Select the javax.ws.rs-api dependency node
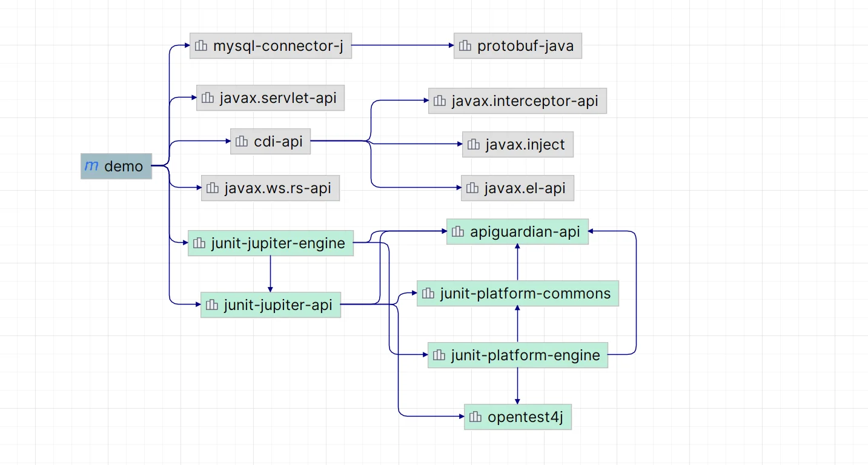This screenshot has height=465, width=868. click(x=270, y=188)
